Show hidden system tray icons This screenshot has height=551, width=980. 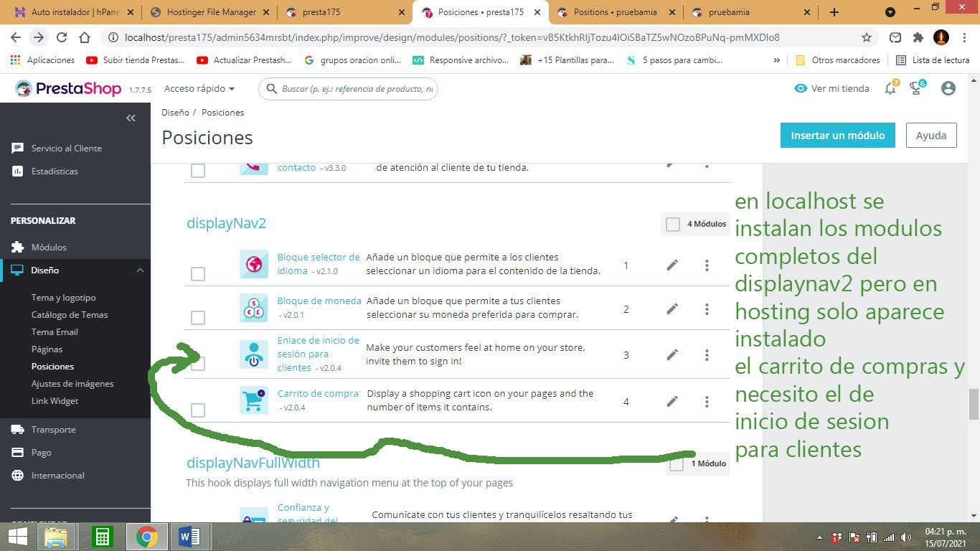[819, 537]
